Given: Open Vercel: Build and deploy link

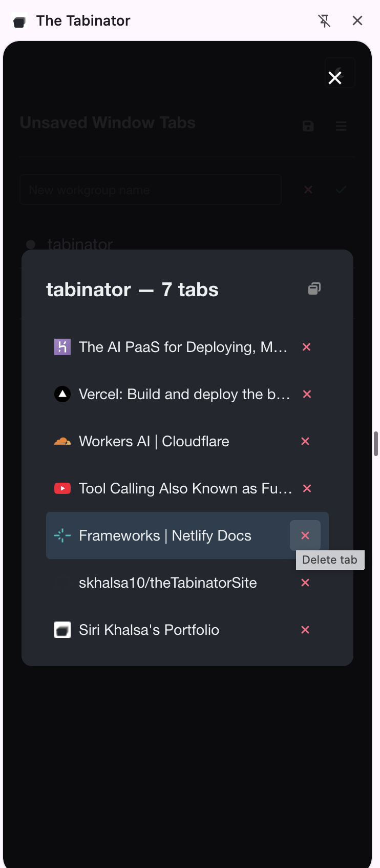Looking at the screenshot, I should [184, 394].
